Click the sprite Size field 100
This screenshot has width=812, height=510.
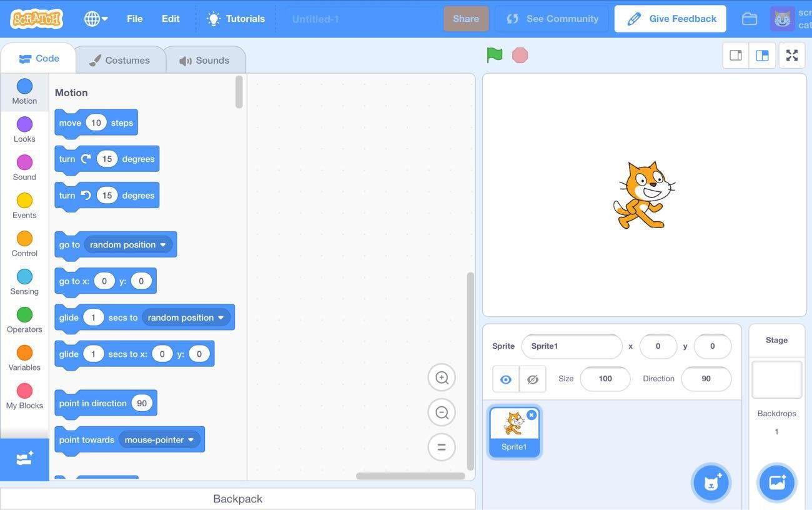[x=605, y=379]
